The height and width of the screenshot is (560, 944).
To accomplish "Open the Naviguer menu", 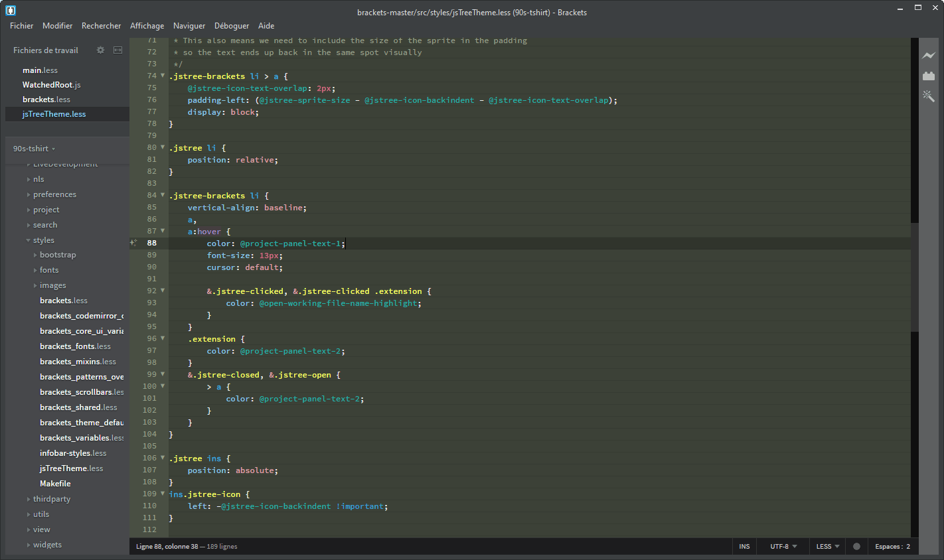I will (x=189, y=26).
